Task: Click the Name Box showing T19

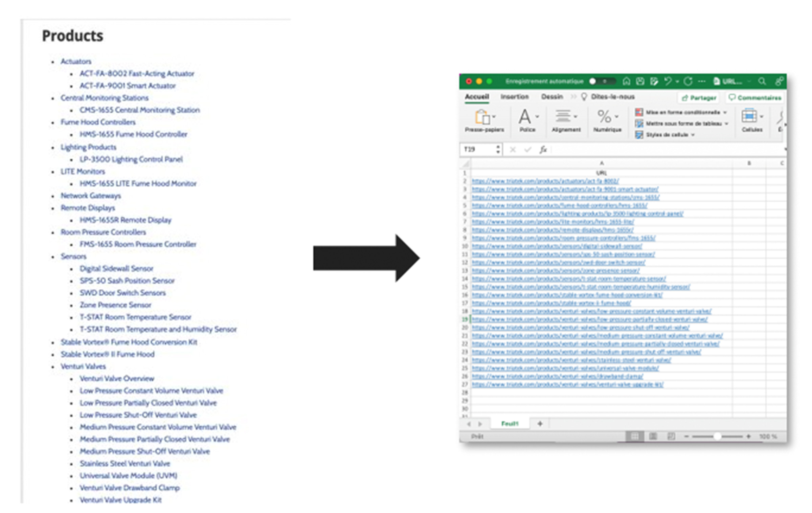Action: [478, 149]
